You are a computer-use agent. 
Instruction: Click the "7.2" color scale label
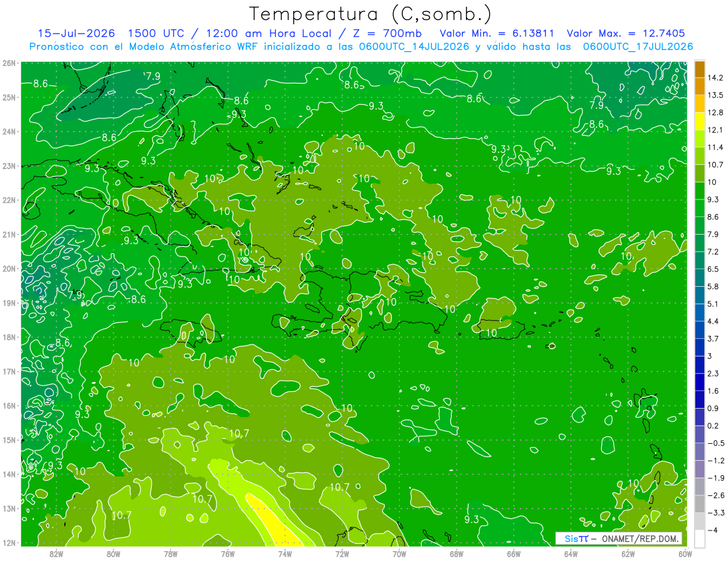coord(713,252)
